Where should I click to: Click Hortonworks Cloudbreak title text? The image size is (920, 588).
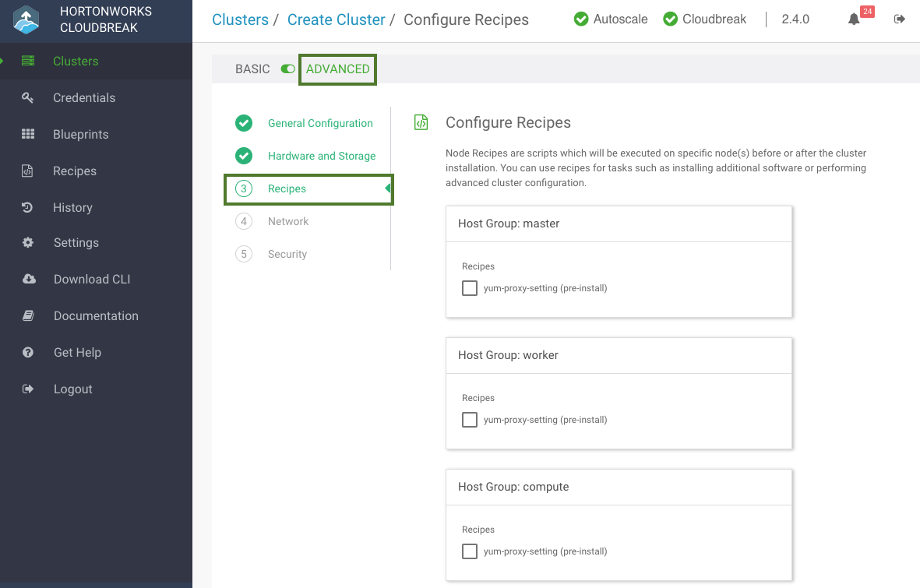106,19
